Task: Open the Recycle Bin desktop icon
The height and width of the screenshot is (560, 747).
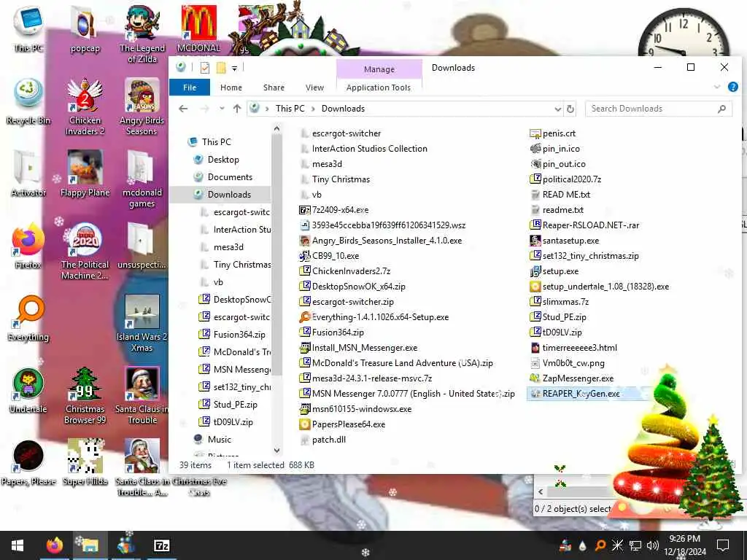Action: (28, 101)
